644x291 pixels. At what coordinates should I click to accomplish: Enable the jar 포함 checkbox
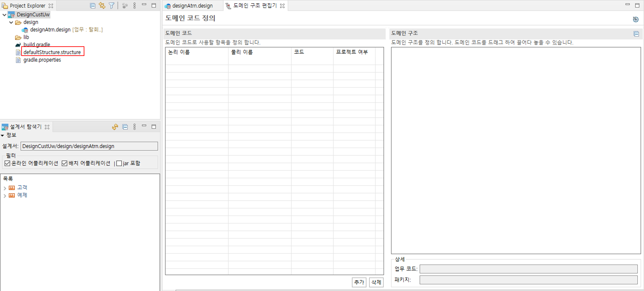[x=119, y=163]
